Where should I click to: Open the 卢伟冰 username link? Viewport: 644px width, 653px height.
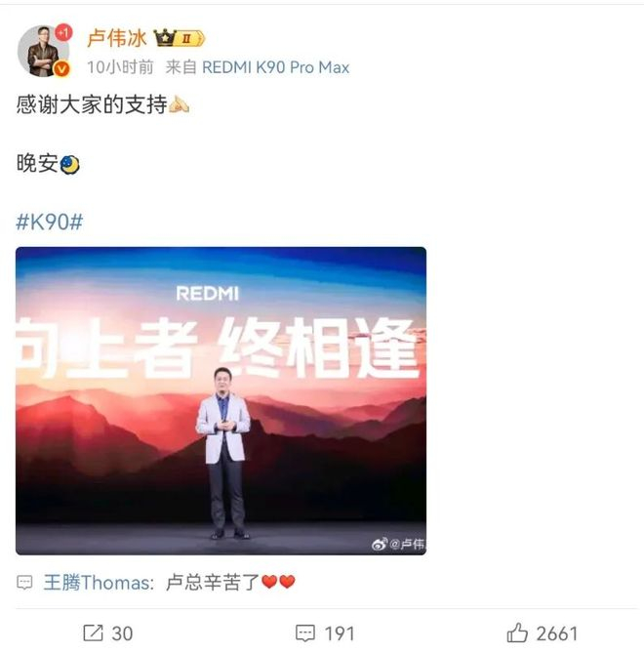(117, 38)
